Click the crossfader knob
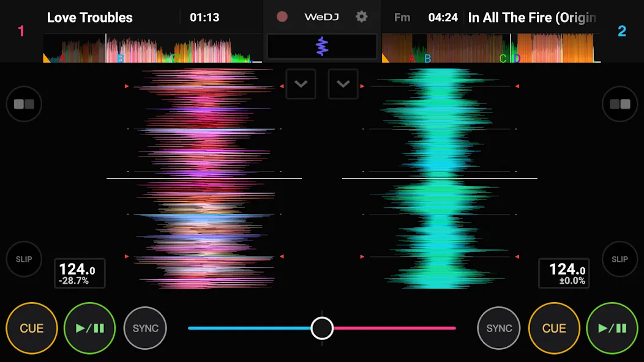 (x=322, y=328)
